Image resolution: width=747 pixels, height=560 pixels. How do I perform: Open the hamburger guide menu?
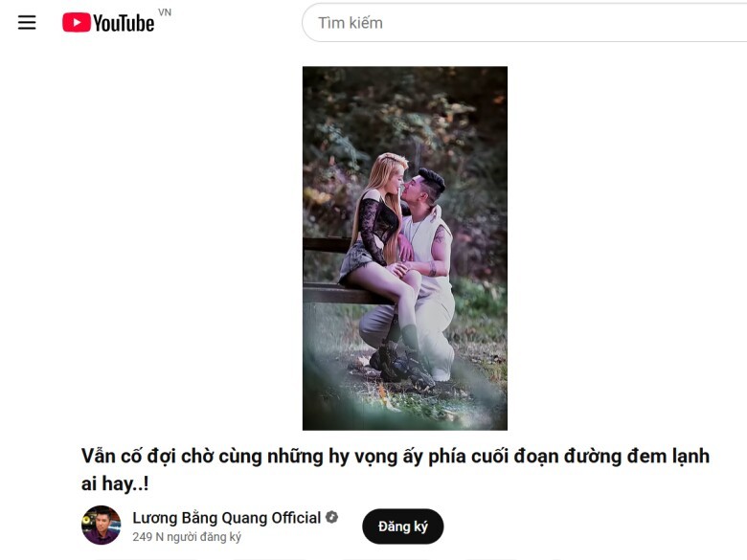click(x=27, y=22)
